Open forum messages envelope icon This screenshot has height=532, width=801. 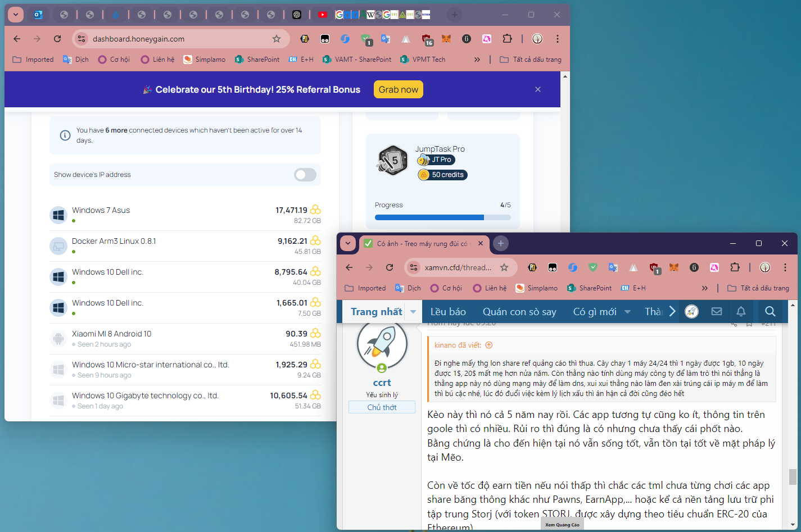[x=716, y=311]
